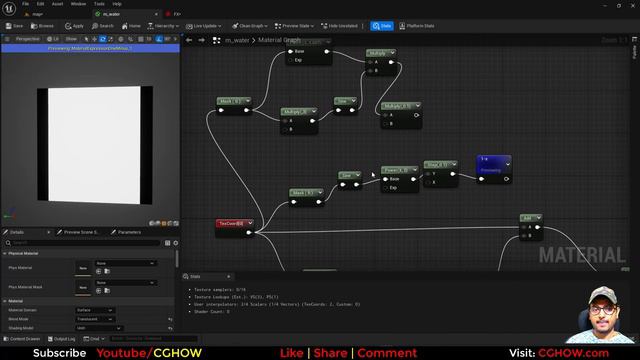This screenshot has width=640, height=360.
Task: Open the Help menu
Action: tap(117, 4)
